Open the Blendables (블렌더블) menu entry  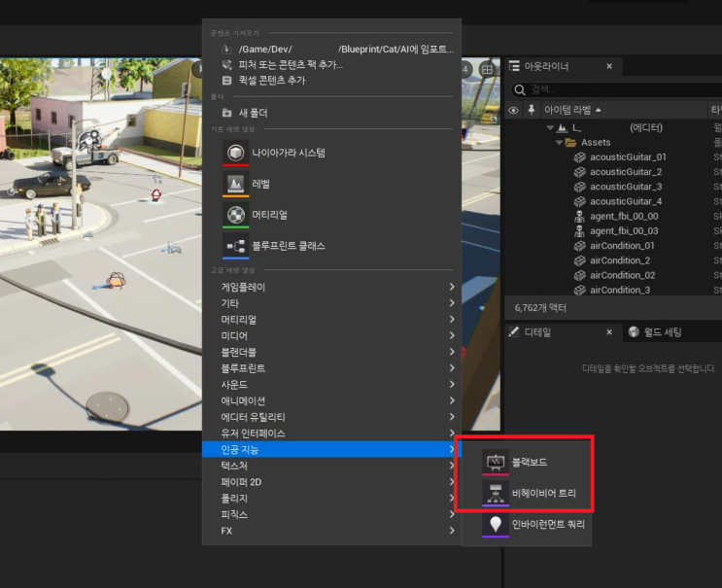pyautogui.click(x=331, y=352)
